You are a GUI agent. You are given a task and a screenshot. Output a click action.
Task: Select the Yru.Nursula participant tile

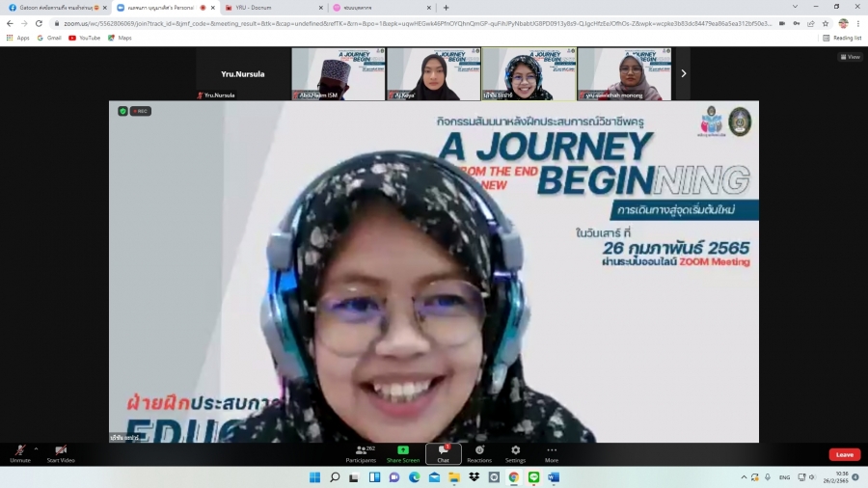pyautogui.click(x=243, y=74)
